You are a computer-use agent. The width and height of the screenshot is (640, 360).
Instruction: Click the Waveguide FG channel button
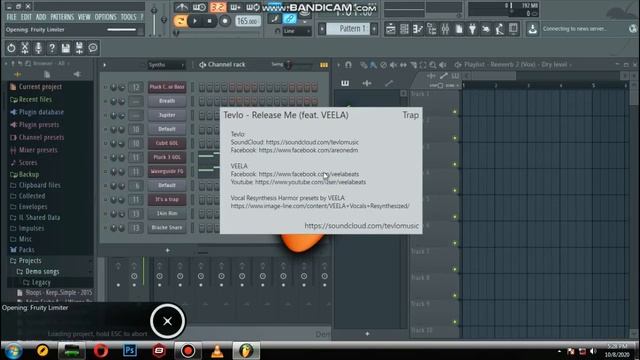167,171
